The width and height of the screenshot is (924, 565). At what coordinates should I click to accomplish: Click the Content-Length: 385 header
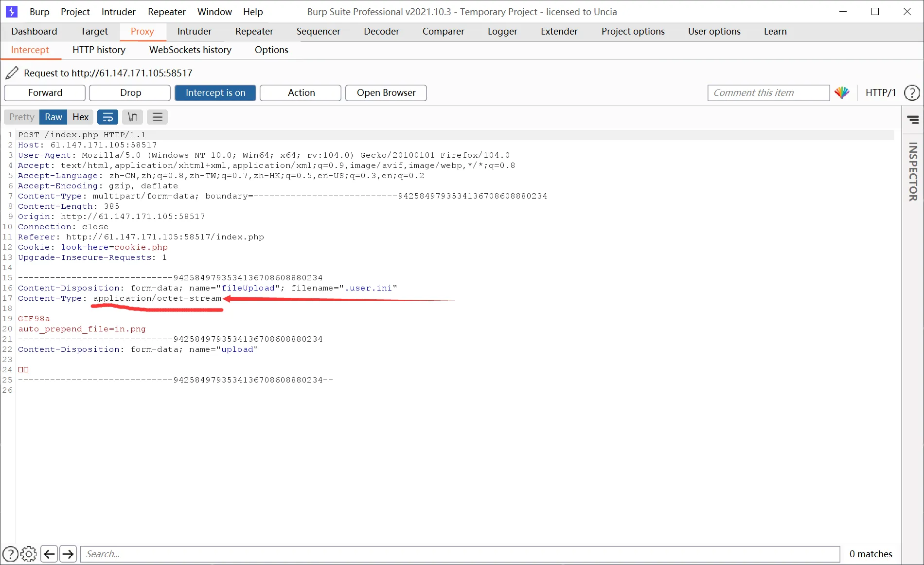point(69,206)
